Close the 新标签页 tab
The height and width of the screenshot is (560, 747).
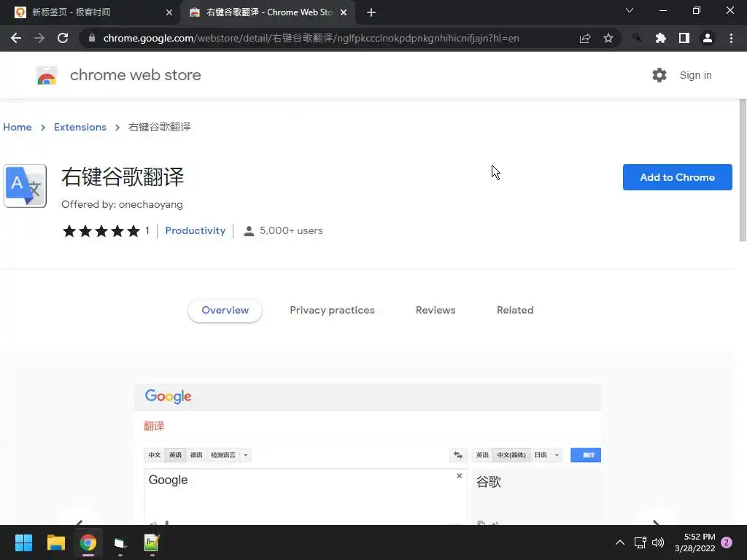point(169,12)
